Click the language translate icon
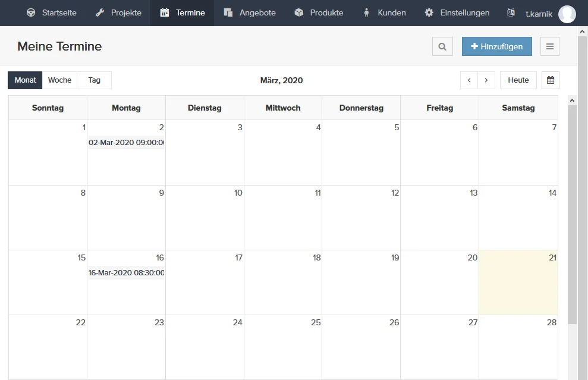Image resolution: width=588 pixels, height=380 pixels. (511, 12)
